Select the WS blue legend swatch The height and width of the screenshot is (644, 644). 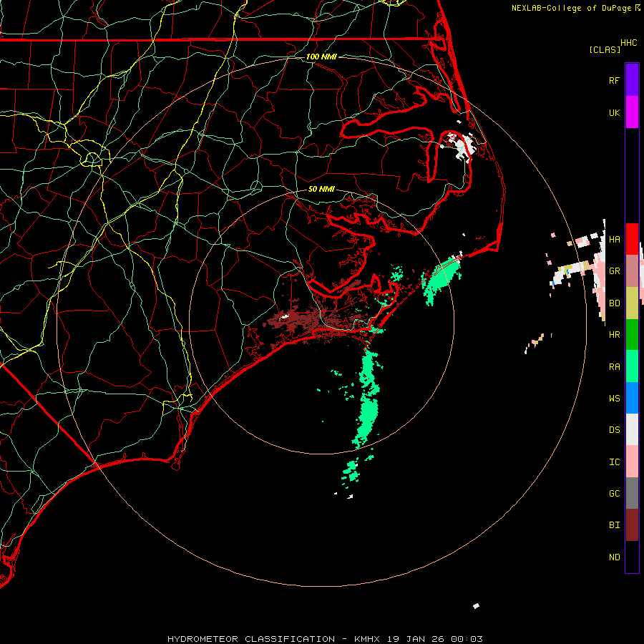(x=632, y=398)
